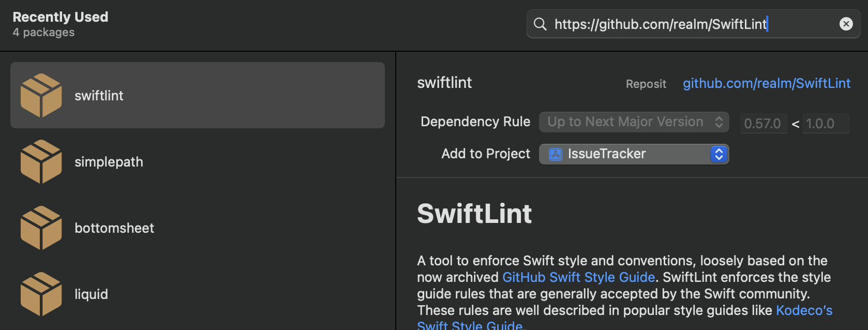Click the 1.0.0 maximum version field
The height and width of the screenshot is (330, 868).
825,124
